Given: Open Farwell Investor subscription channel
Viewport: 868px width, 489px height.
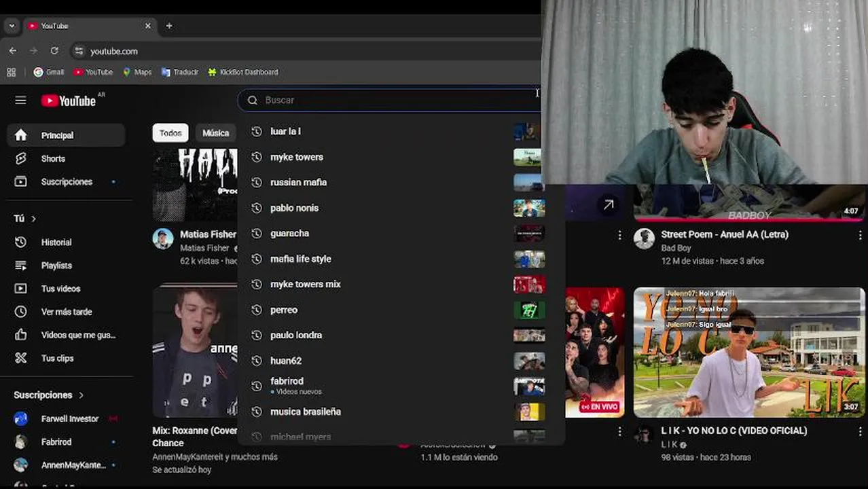Looking at the screenshot, I should tap(66, 418).
